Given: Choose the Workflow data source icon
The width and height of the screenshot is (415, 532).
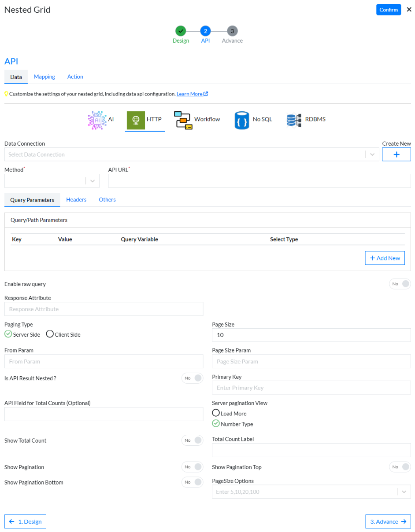Looking at the screenshot, I should pos(183,120).
